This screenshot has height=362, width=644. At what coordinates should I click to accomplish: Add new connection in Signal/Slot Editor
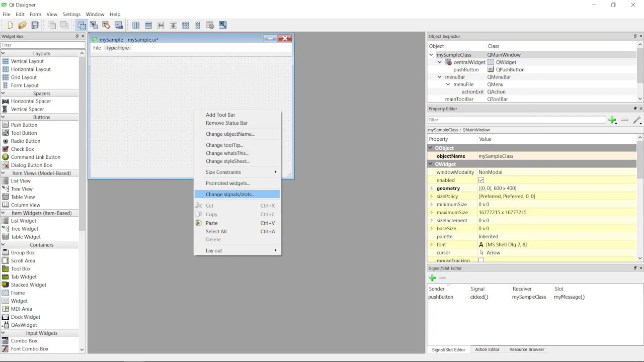click(432, 278)
